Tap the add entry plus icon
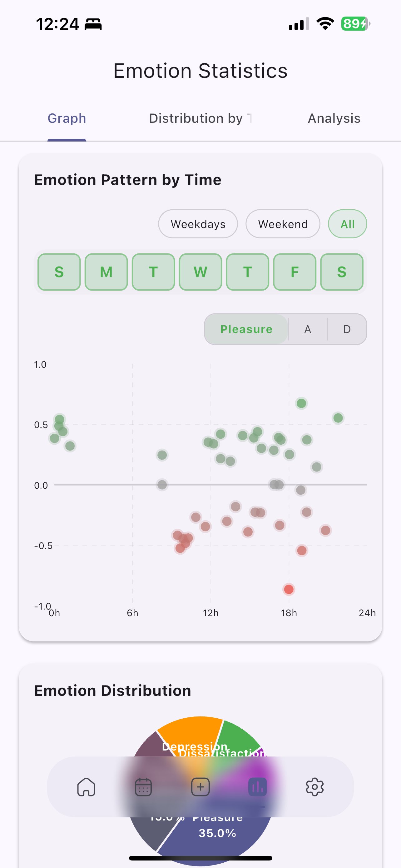This screenshot has width=401, height=868. pos(200,787)
